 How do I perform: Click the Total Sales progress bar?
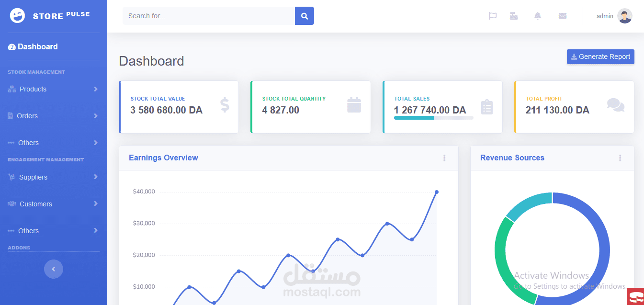coord(434,118)
